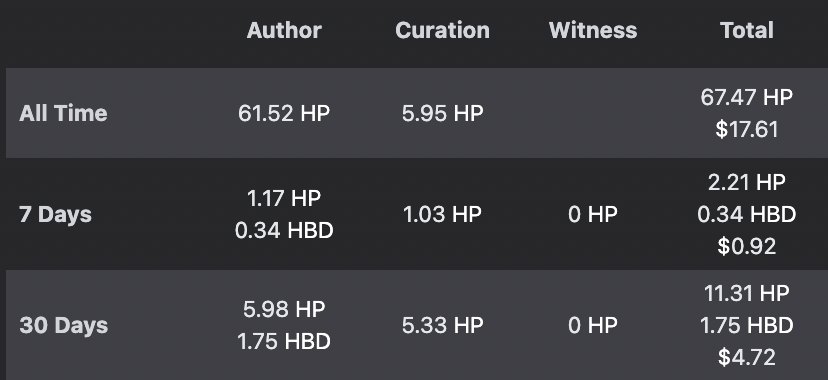The image size is (828, 380).
Task: Click the 1.03 HP seven-day curation value
Action: pos(443,214)
